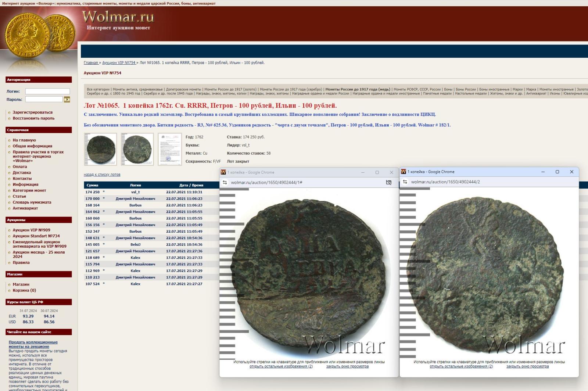This screenshot has height=391, width=588.
Task: Click the login submit arrow button
Action: point(67,100)
